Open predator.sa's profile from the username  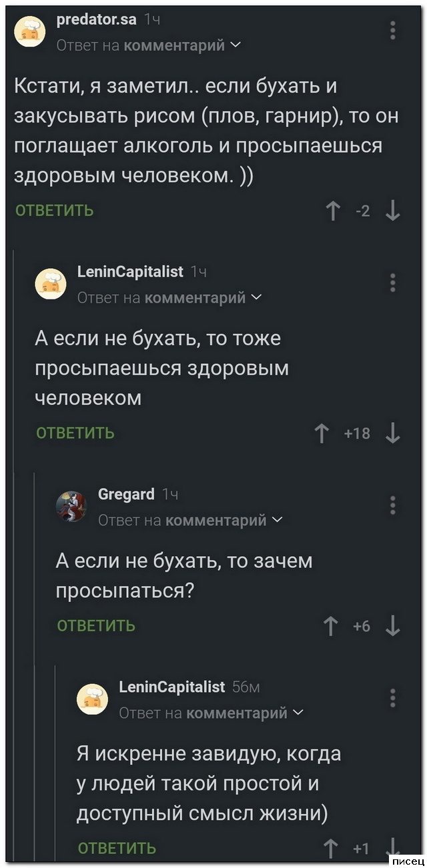(x=97, y=21)
